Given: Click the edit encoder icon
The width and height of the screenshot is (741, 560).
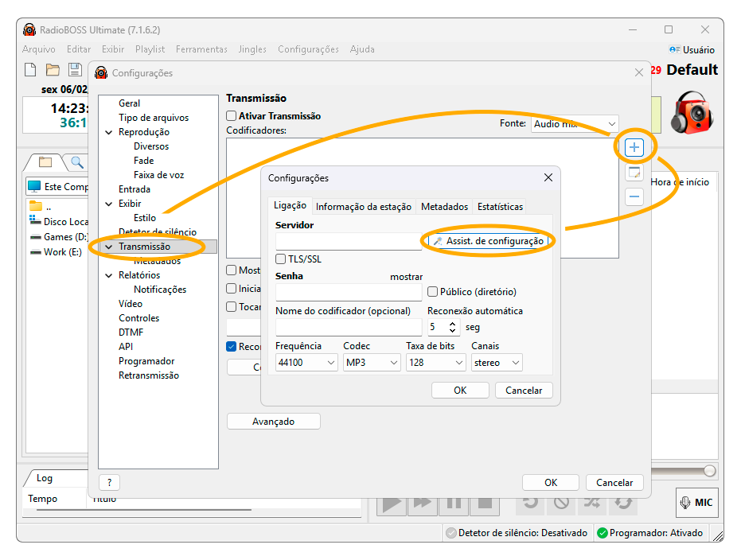Looking at the screenshot, I should [x=634, y=173].
